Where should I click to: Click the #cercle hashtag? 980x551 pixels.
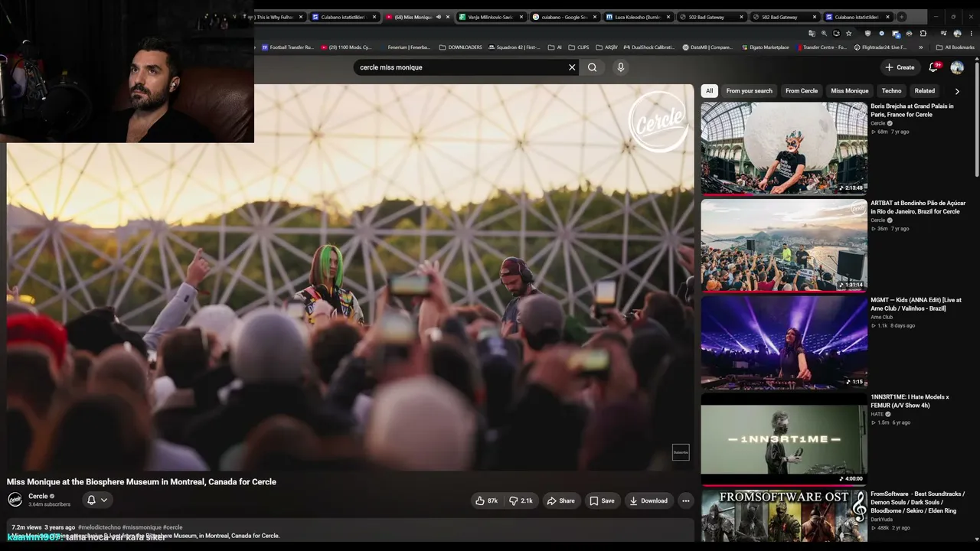(173, 527)
